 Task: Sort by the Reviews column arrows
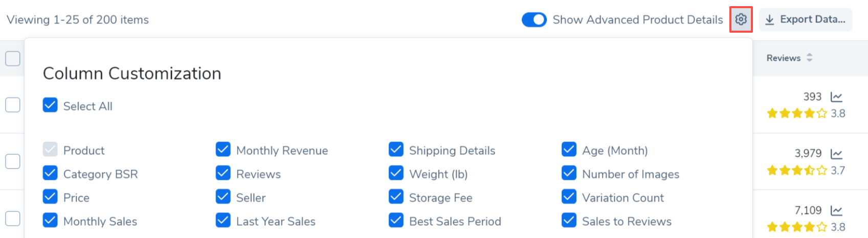[x=809, y=58]
